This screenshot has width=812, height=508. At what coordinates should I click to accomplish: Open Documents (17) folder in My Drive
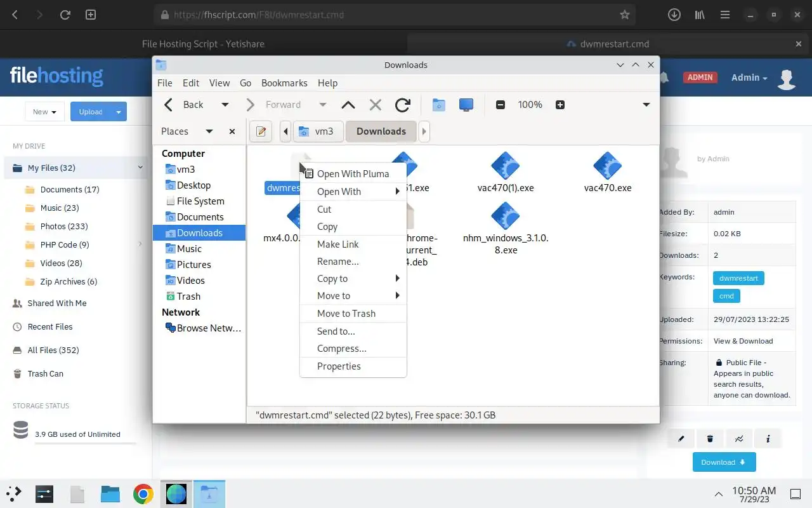click(70, 189)
